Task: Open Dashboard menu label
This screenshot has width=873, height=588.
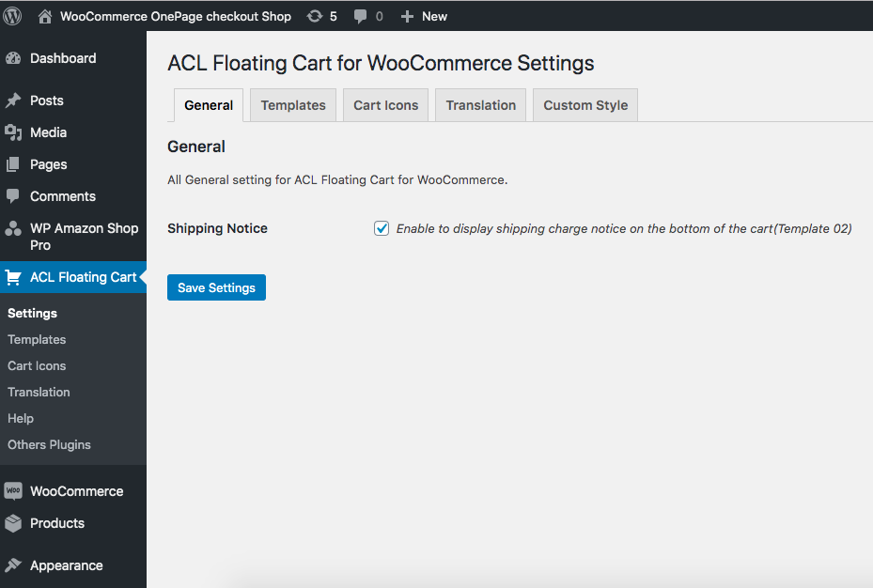Action: click(63, 58)
